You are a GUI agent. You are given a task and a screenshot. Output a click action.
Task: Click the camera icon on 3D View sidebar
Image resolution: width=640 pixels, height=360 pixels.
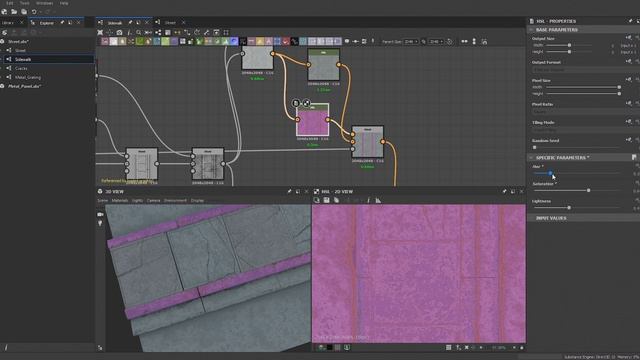100,214
